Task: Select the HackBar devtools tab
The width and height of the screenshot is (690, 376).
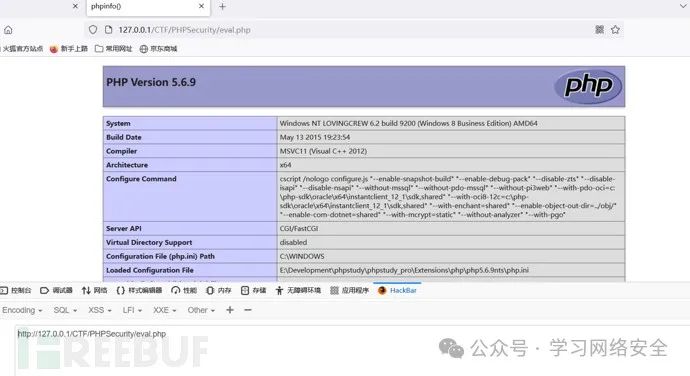Action: (x=397, y=291)
